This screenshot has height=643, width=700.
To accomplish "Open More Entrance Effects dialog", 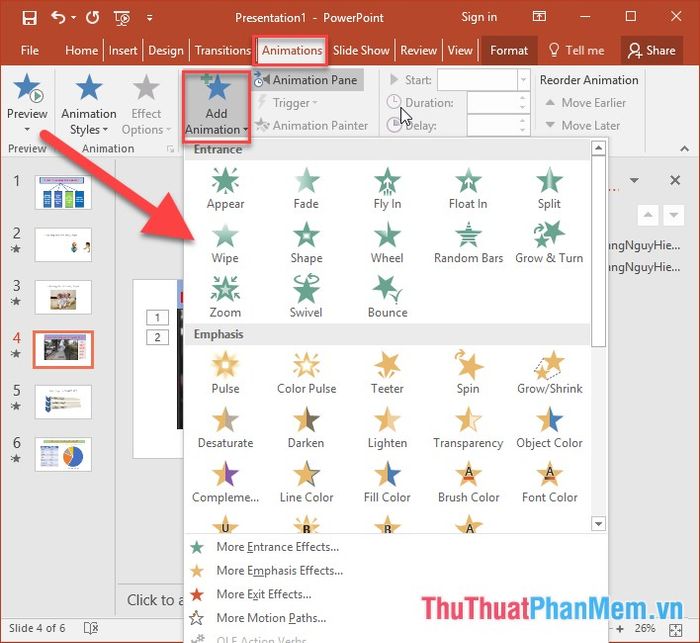I will (277, 547).
